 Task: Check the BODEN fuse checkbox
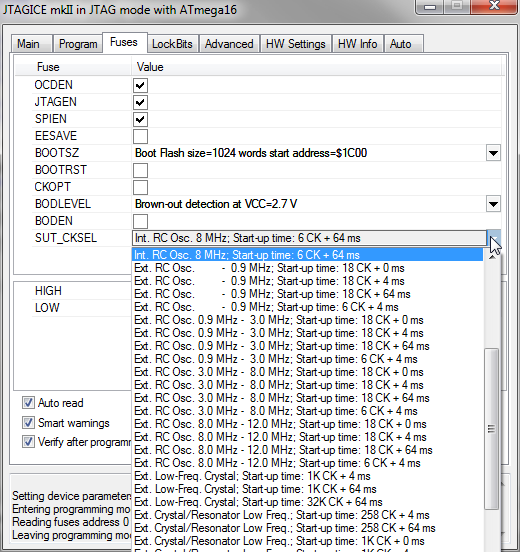click(140, 221)
